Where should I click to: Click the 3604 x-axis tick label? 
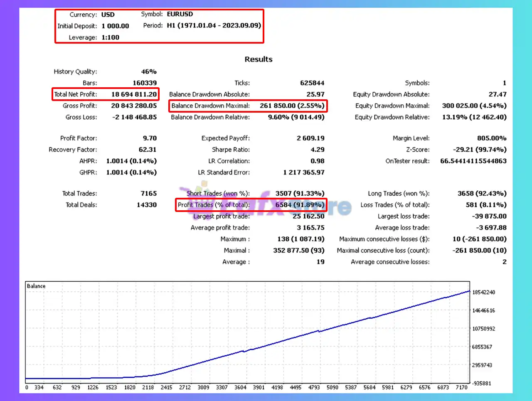tap(240, 387)
